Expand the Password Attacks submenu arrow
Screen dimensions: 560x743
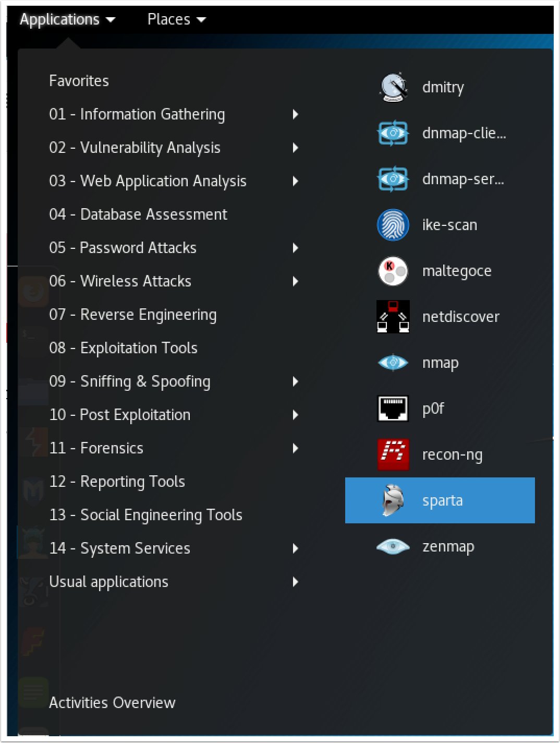pyautogui.click(x=296, y=248)
